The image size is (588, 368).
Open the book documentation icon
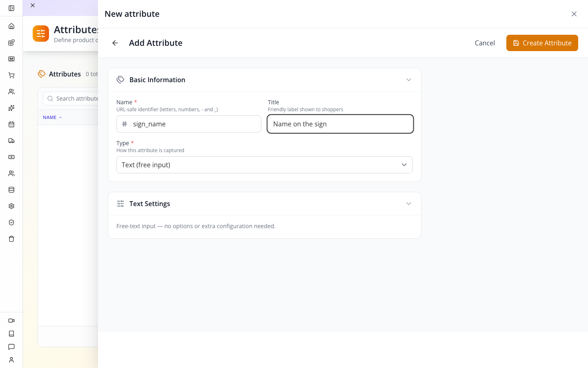point(11,334)
